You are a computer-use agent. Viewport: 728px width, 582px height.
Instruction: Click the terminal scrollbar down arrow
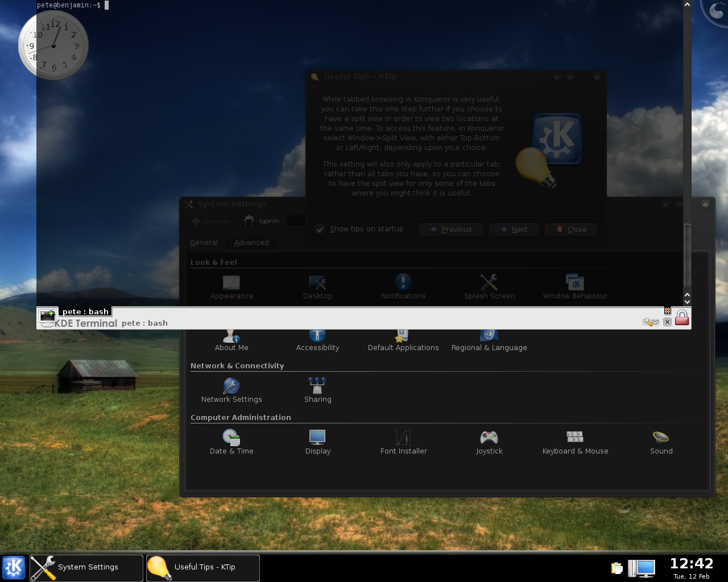[x=687, y=302]
